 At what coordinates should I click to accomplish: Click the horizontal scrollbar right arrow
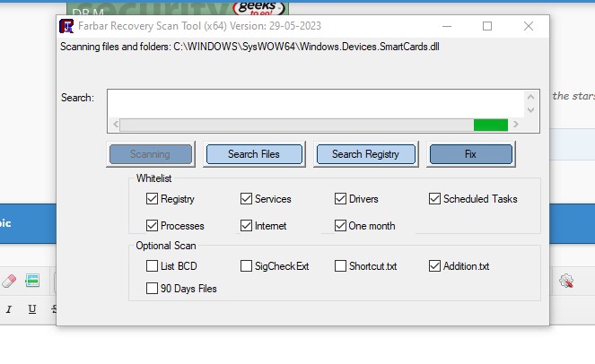516,125
